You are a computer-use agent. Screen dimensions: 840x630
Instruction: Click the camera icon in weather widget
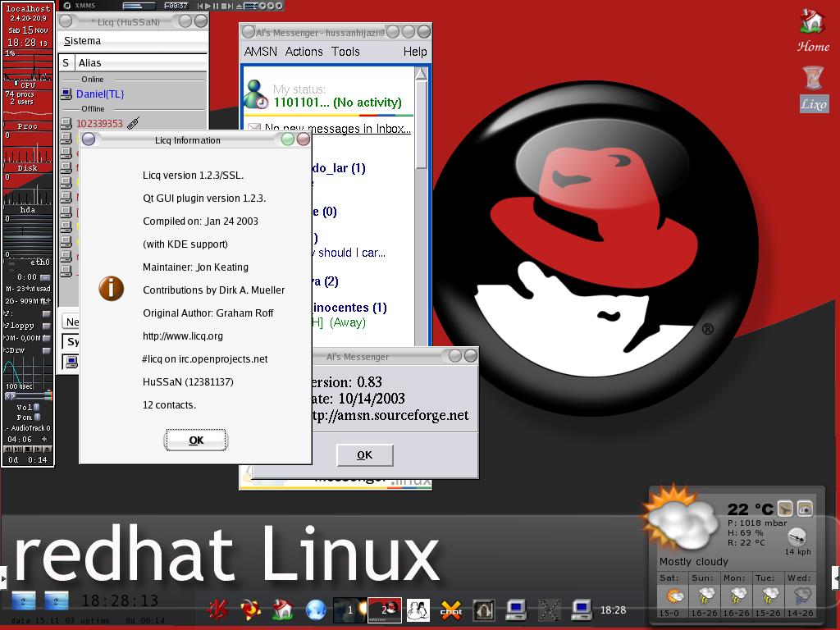click(x=805, y=509)
